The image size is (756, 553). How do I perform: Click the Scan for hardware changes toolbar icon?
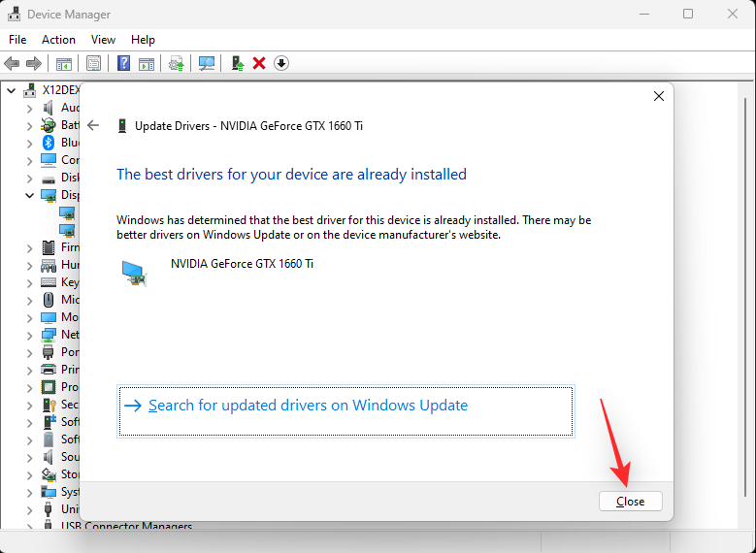(207, 63)
